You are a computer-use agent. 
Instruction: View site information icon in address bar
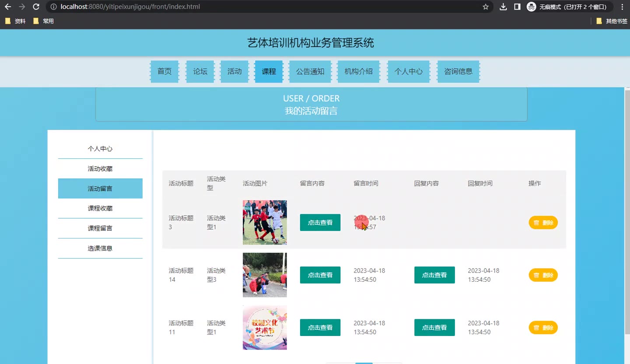[x=53, y=7]
